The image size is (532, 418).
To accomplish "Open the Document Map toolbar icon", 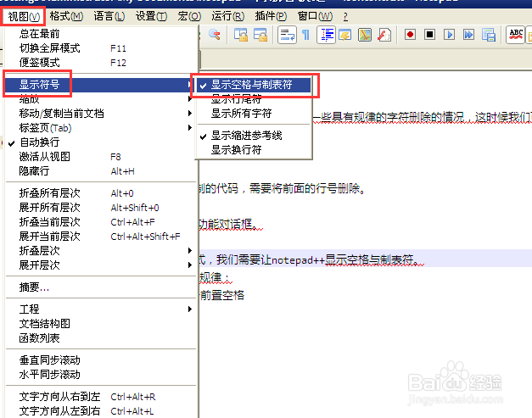I will 365,35.
